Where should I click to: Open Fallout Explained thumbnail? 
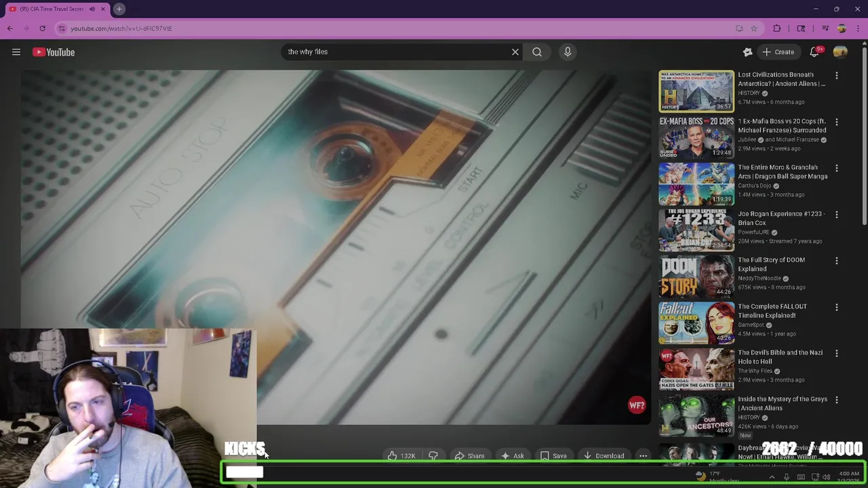(696, 323)
